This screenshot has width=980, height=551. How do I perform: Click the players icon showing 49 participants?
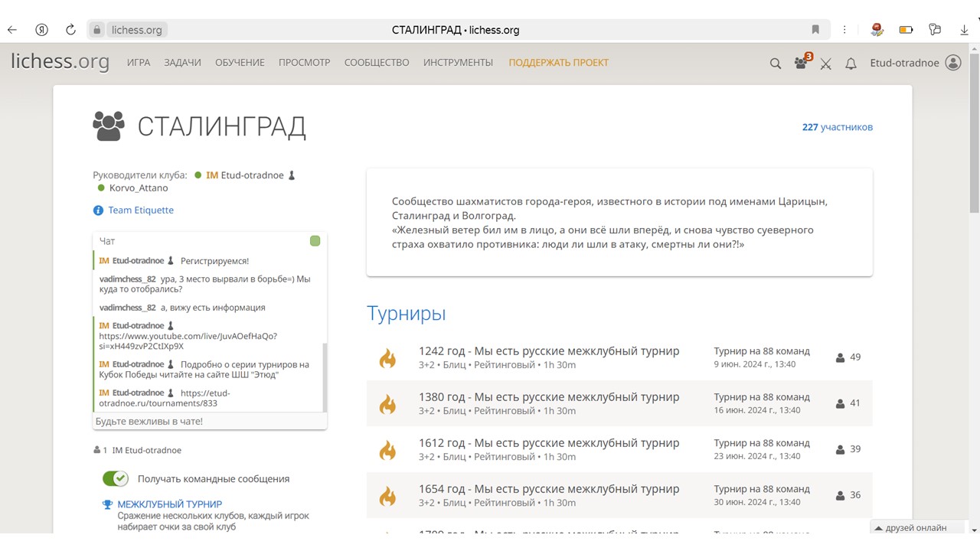point(841,357)
